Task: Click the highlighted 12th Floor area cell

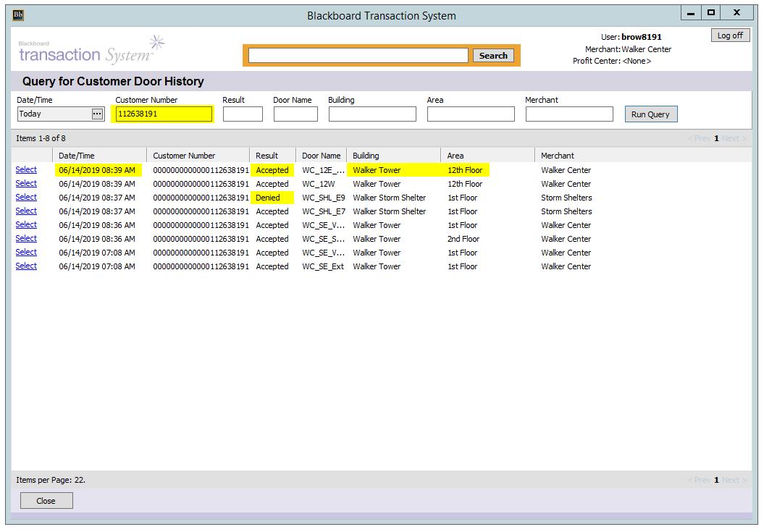Action: pyautogui.click(x=466, y=170)
